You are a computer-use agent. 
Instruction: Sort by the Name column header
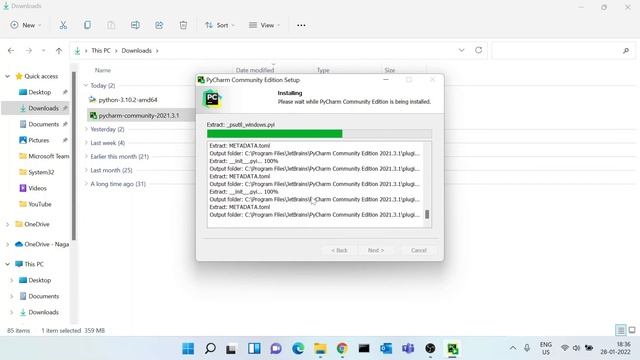tap(103, 70)
